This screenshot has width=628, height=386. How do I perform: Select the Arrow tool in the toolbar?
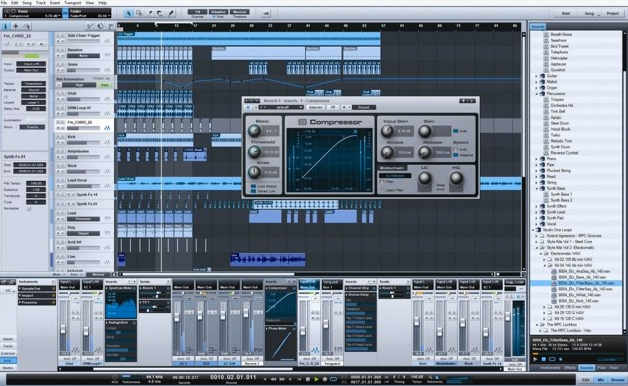[x=129, y=13]
